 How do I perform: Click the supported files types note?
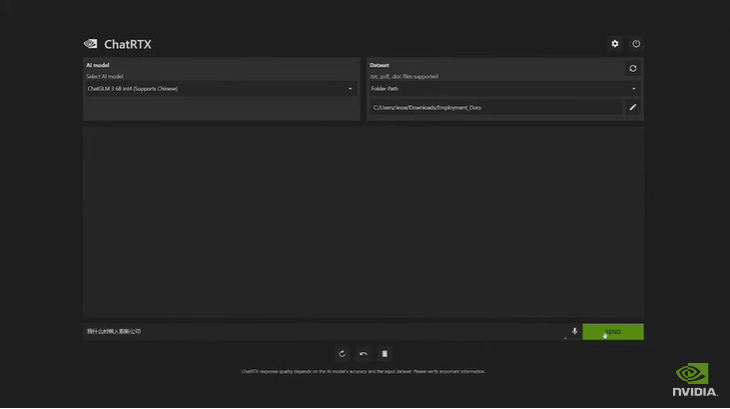404,76
